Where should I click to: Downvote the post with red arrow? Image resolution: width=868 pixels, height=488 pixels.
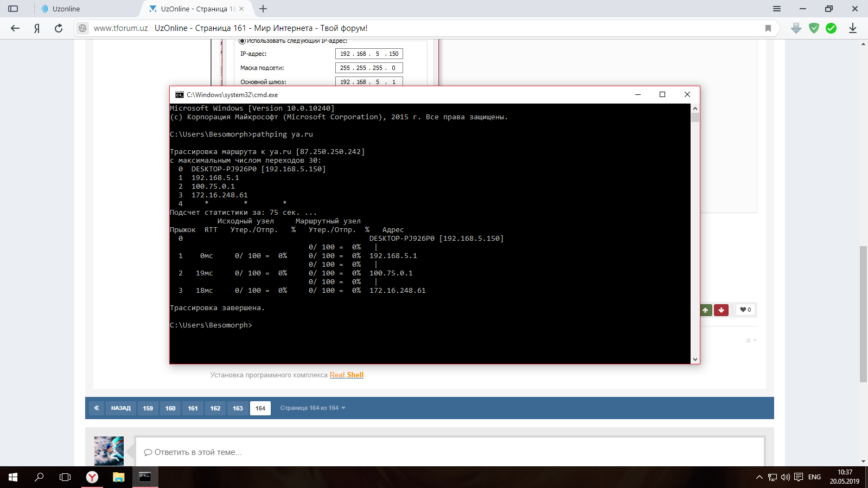click(x=721, y=310)
